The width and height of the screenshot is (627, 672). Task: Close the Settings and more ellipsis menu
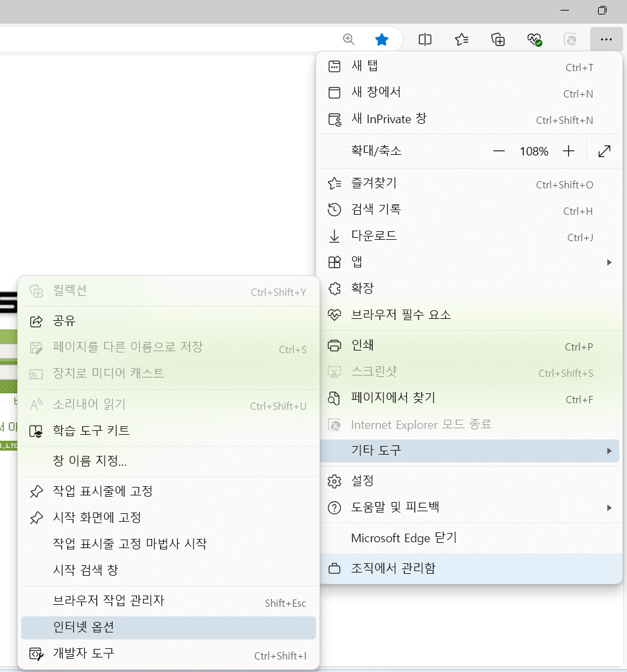(606, 40)
